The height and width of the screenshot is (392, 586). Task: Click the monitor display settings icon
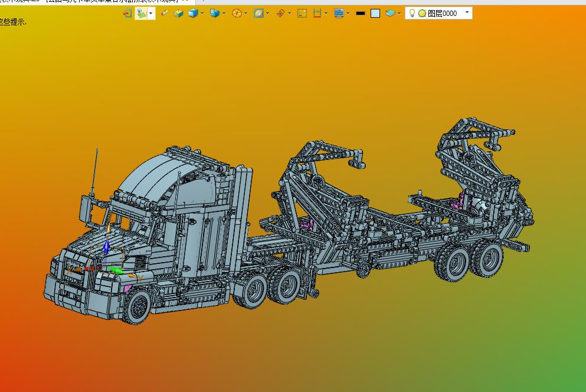click(x=339, y=14)
